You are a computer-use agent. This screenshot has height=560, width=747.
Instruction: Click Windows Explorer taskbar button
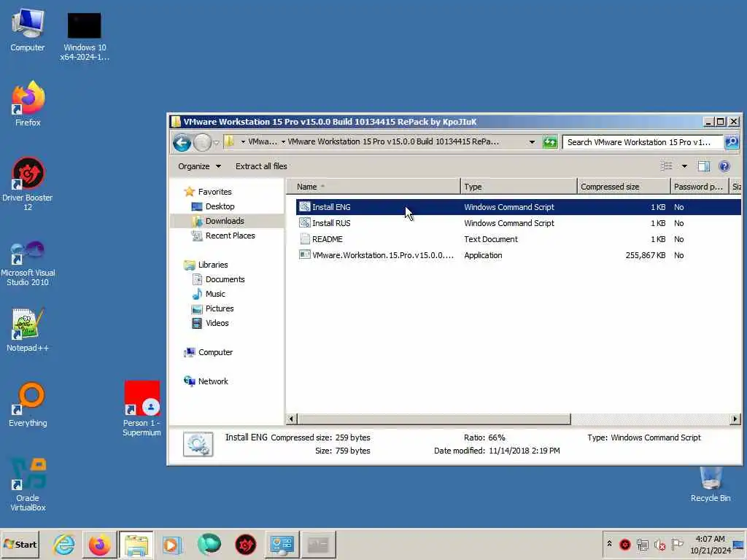pos(136,544)
